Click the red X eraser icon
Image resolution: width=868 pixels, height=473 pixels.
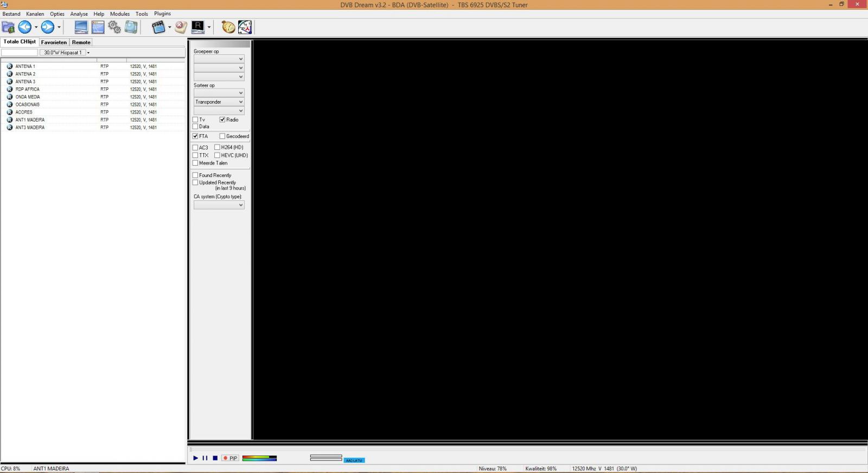pos(181,27)
